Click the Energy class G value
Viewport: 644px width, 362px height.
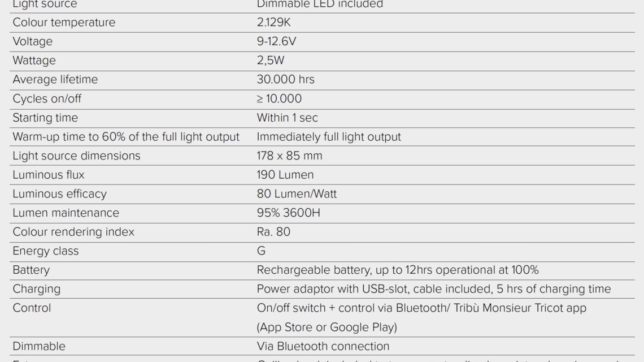261,251
